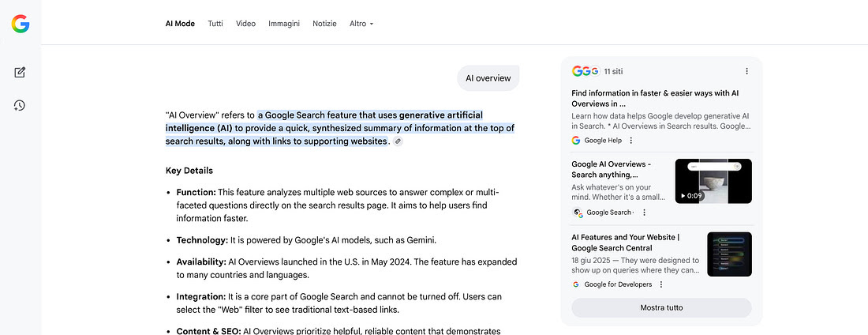Select the AI Mode tab
The image size is (868, 335).
pos(180,24)
